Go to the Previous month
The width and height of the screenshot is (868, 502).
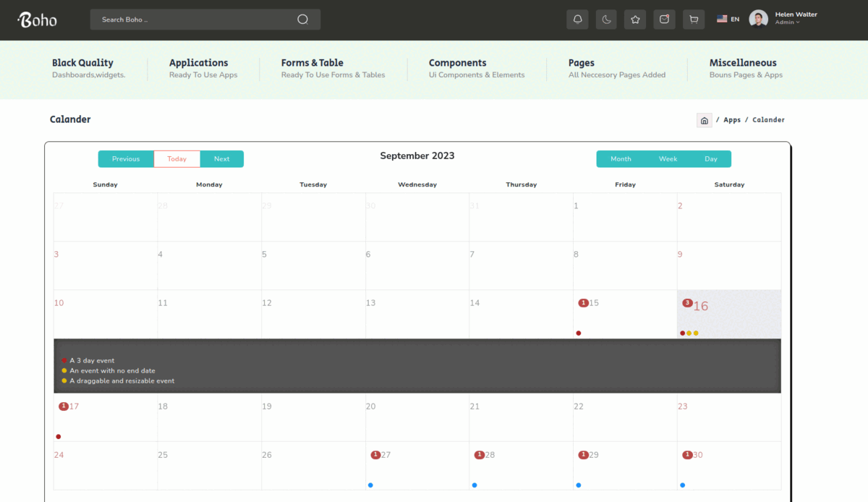(x=126, y=159)
